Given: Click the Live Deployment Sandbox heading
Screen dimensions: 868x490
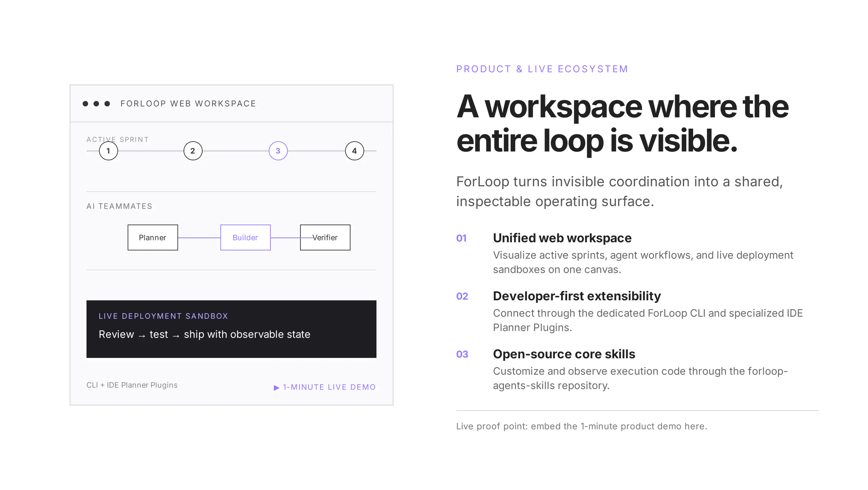Looking at the screenshot, I should click(x=163, y=316).
